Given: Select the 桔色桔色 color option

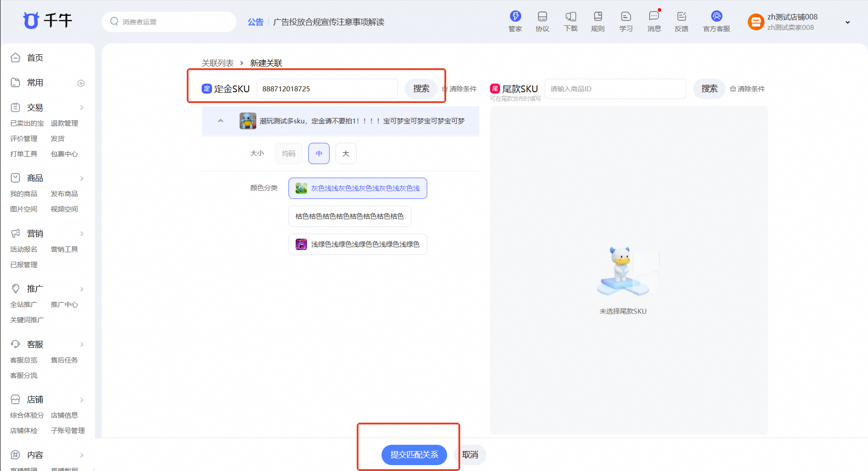Looking at the screenshot, I should point(349,217).
